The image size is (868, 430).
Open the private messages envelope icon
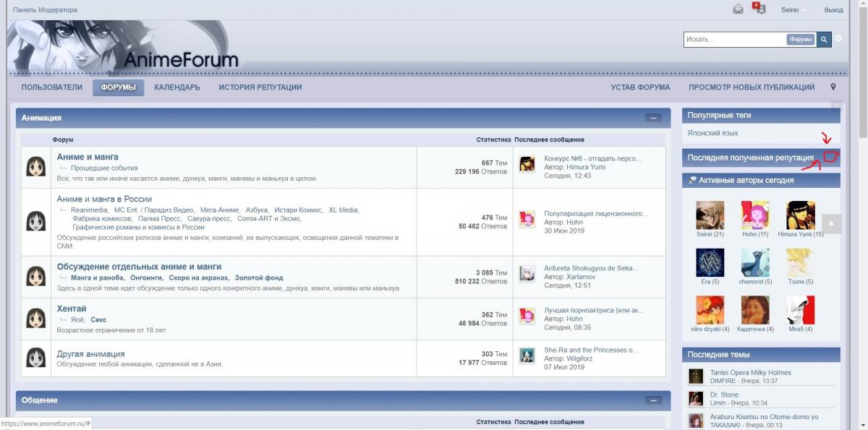[x=738, y=9]
